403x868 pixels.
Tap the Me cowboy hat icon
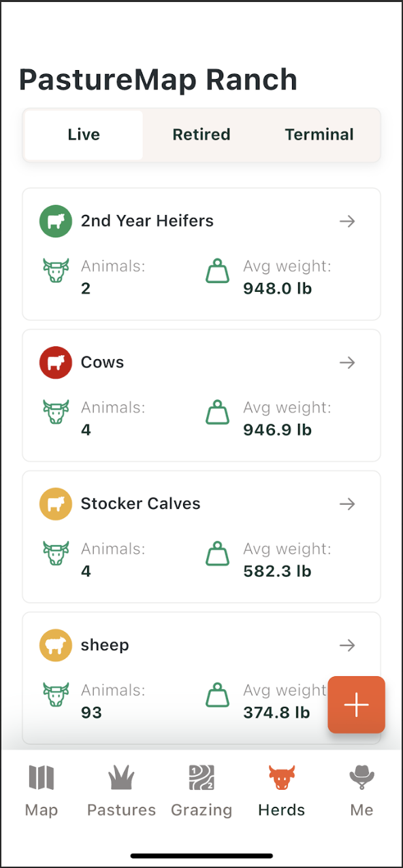pyautogui.click(x=361, y=778)
